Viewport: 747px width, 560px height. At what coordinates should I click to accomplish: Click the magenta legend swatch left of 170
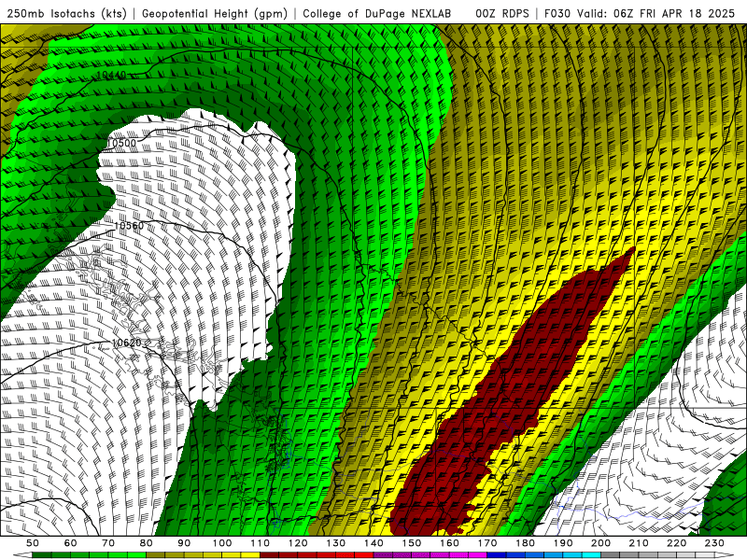pos(478,555)
